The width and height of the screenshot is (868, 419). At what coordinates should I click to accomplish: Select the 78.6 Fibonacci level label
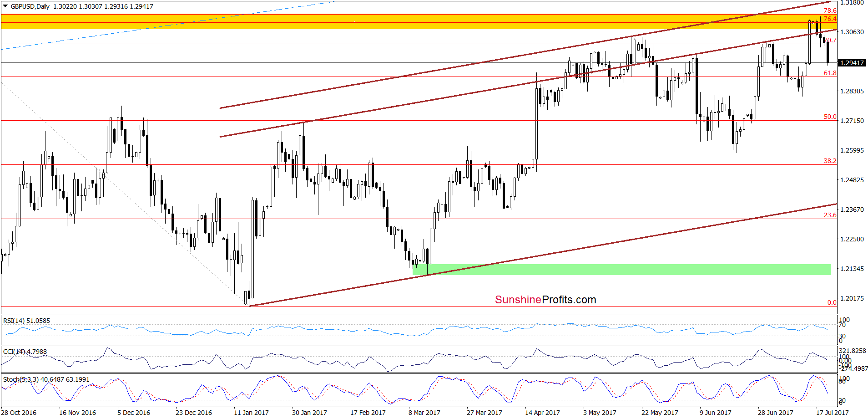[x=830, y=10]
